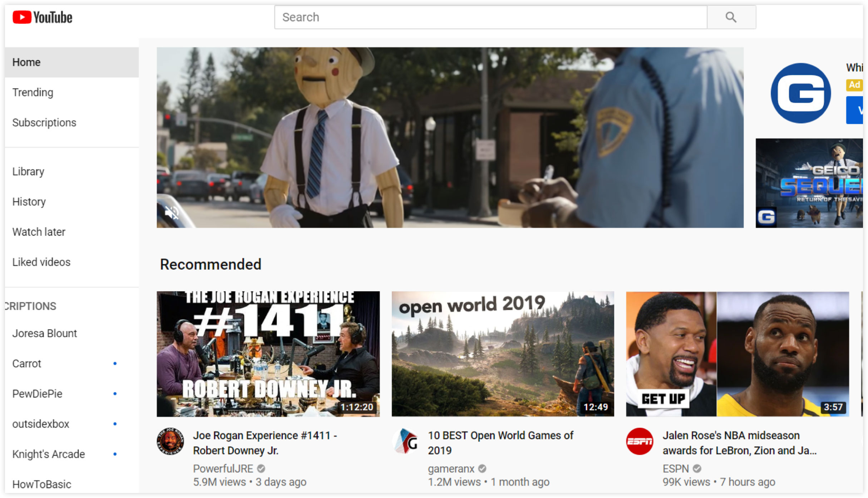The width and height of the screenshot is (868, 498).
Task: Click 10 BEST Open World Games title
Action: pyautogui.click(x=500, y=443)
